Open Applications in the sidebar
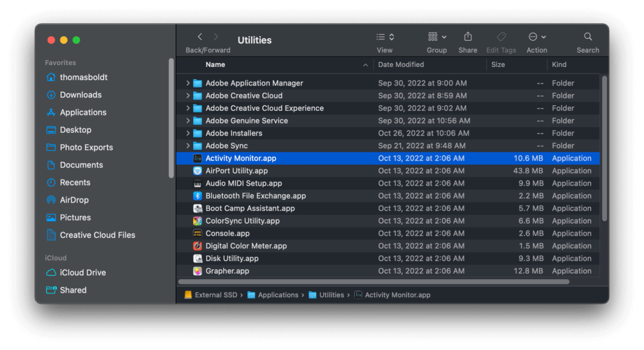Screen dimensions: 644x350 [x=77, y=112]
